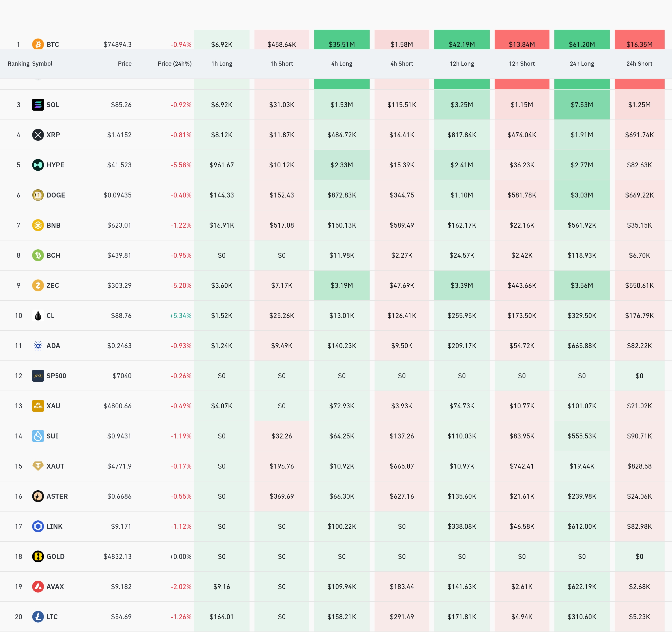The image size is (672, 632).
Task: Click the Dogecoin DOGE icon
Action: click(x=38, y=195)
